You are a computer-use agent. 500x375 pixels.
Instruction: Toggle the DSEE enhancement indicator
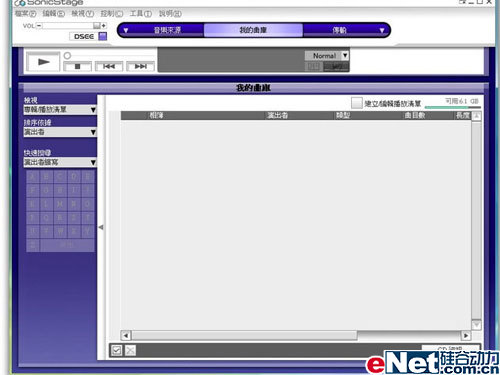[x=103, y=36]
